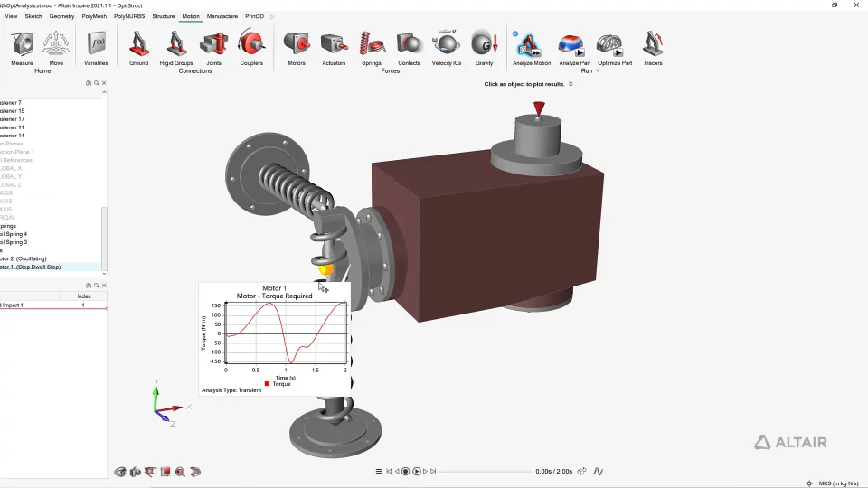Switch to the PolyMesh tab
The height and width of the screenshot is (488, 868).
94,16
